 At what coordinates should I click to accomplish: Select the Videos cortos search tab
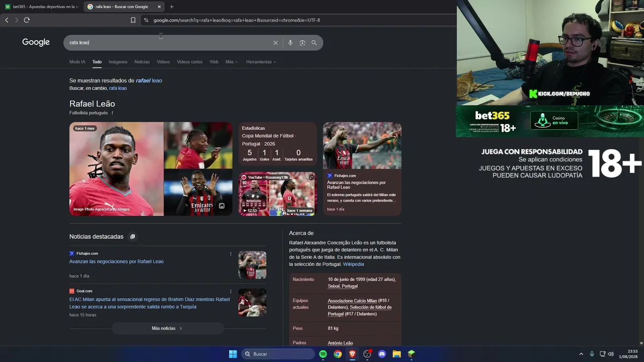190,62
